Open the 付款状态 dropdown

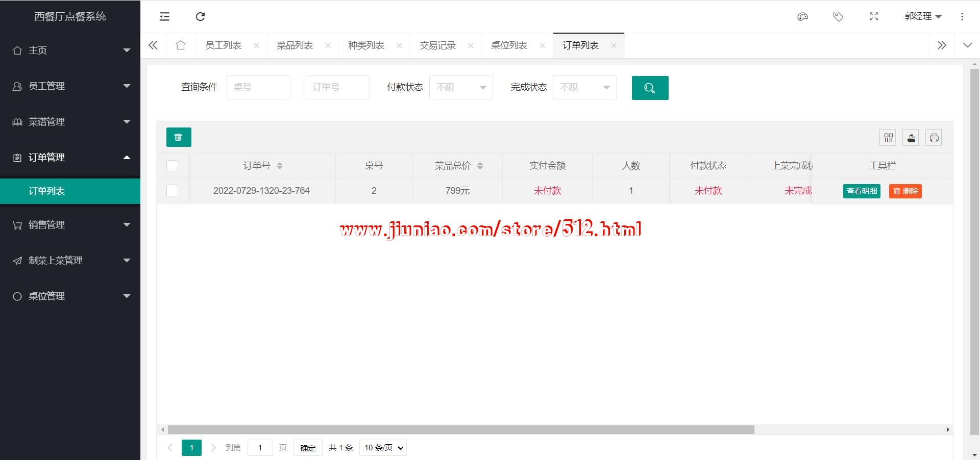461,87
